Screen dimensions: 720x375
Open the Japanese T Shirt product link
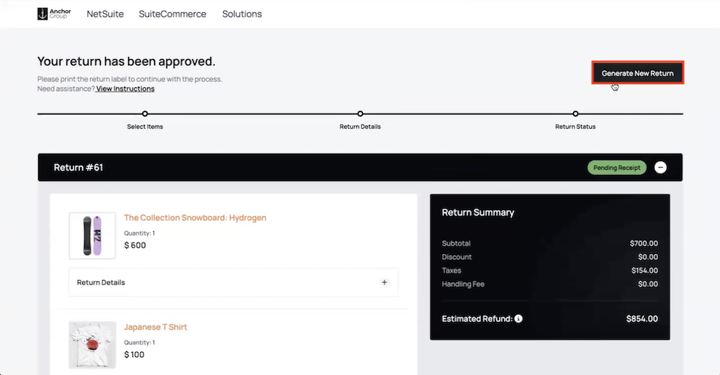pyautogui.click(x=156, y=327)
